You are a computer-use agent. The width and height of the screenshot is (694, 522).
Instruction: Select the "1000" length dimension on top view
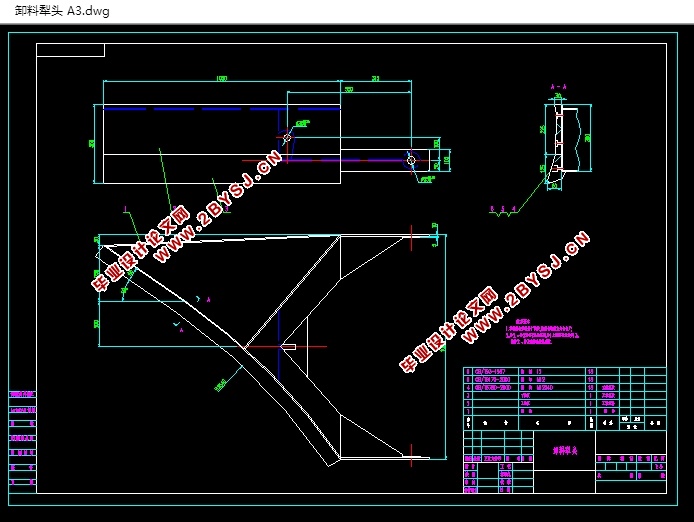221,78
